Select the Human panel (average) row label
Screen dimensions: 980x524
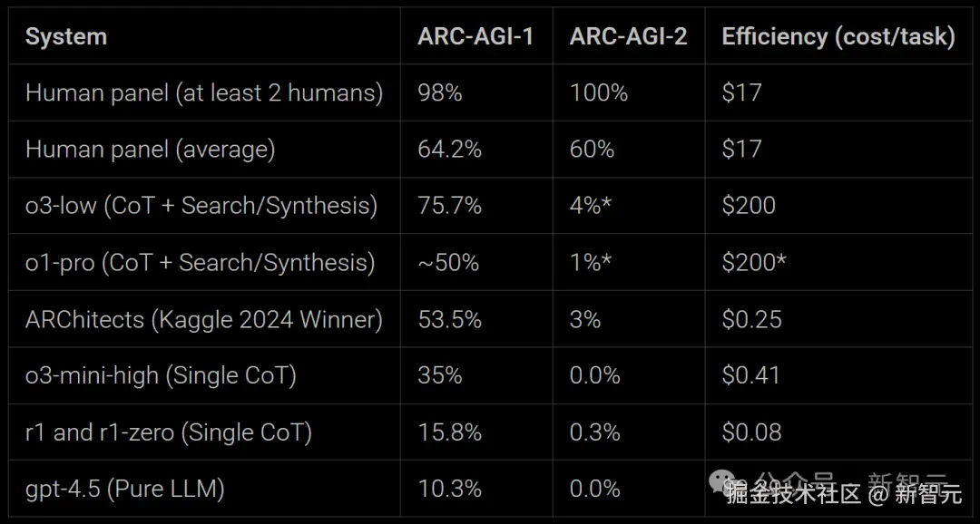pyautogui.click(x=150, y=149)
